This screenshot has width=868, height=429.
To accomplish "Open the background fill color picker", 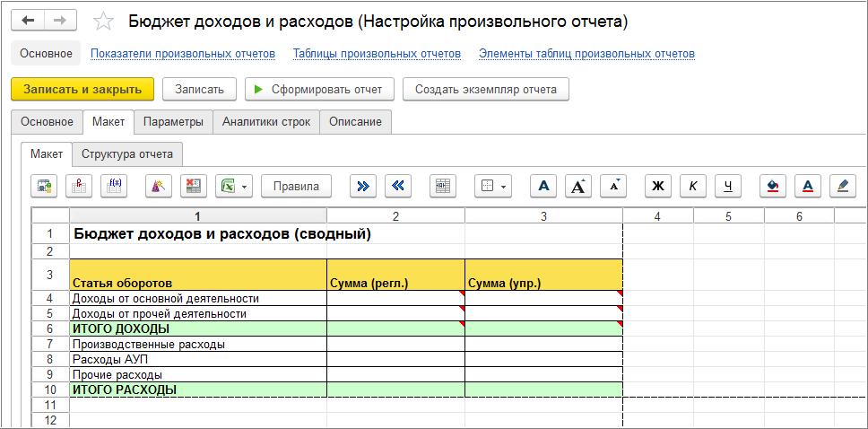I will pyautogui.click(x=772, y=187).
